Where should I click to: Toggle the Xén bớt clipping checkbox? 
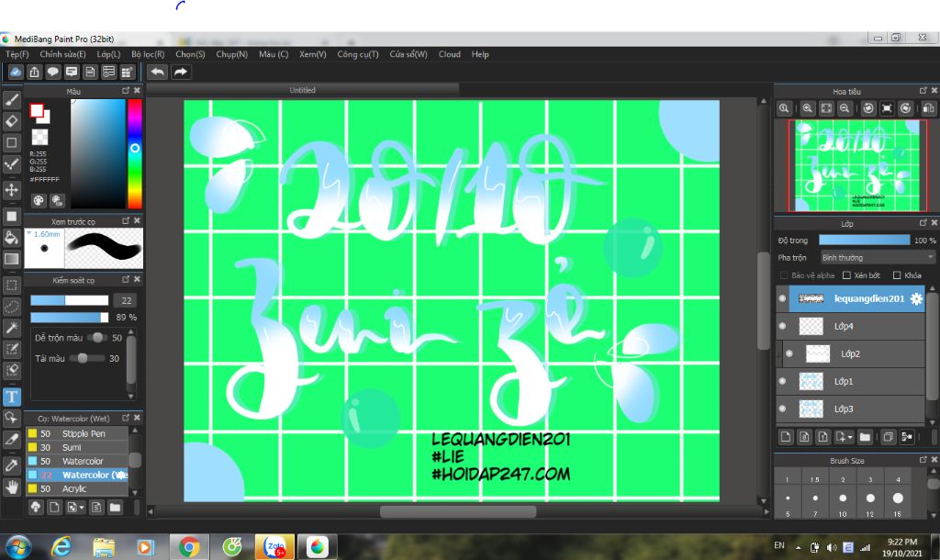click(x=846, y=275)
